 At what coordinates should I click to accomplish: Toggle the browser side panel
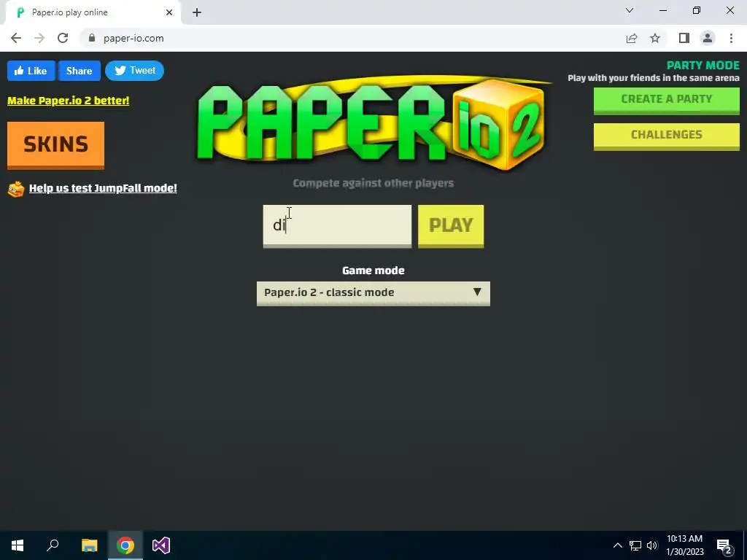684,38
